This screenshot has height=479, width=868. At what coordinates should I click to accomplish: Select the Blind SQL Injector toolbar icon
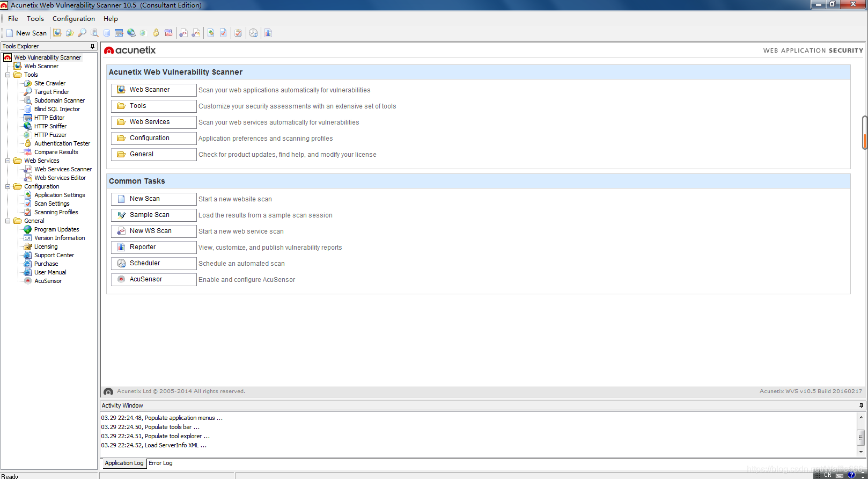click(x=107, y=33)
